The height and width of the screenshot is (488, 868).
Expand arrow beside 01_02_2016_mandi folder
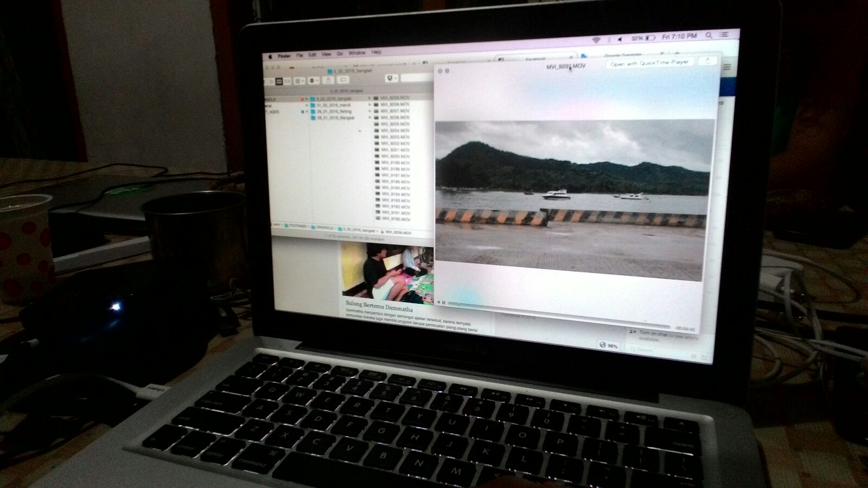[x=369, y=104]
